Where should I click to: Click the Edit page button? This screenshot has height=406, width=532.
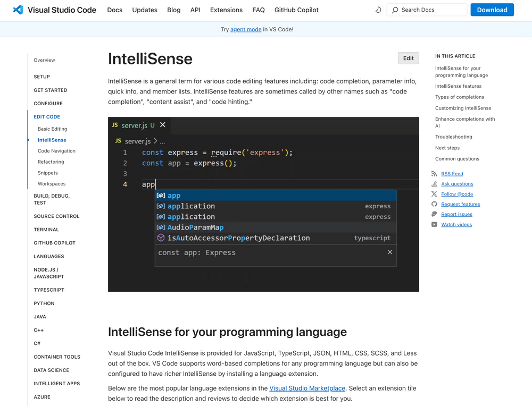(408, 58)
